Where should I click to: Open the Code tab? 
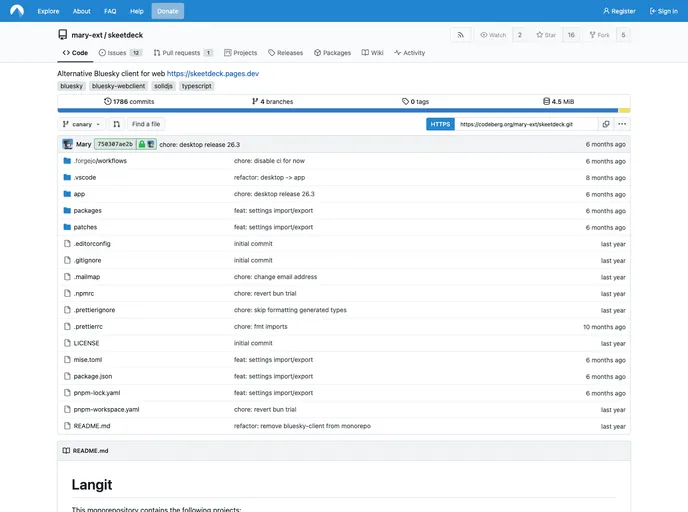[75, 53]
